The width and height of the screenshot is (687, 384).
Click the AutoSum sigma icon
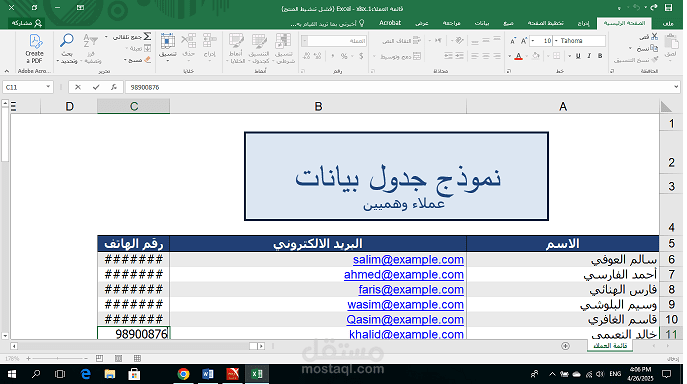pyautogui.click(x=147, y=37)
